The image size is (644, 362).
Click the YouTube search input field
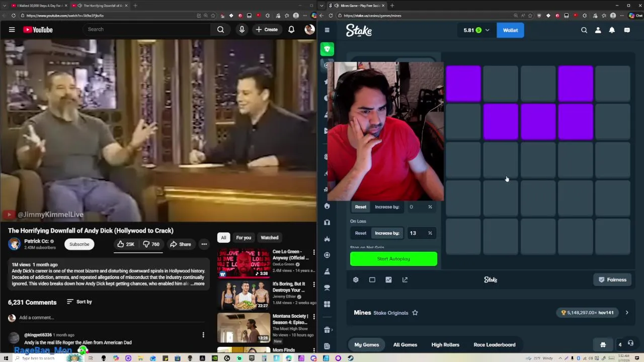(x=146, y=30)
